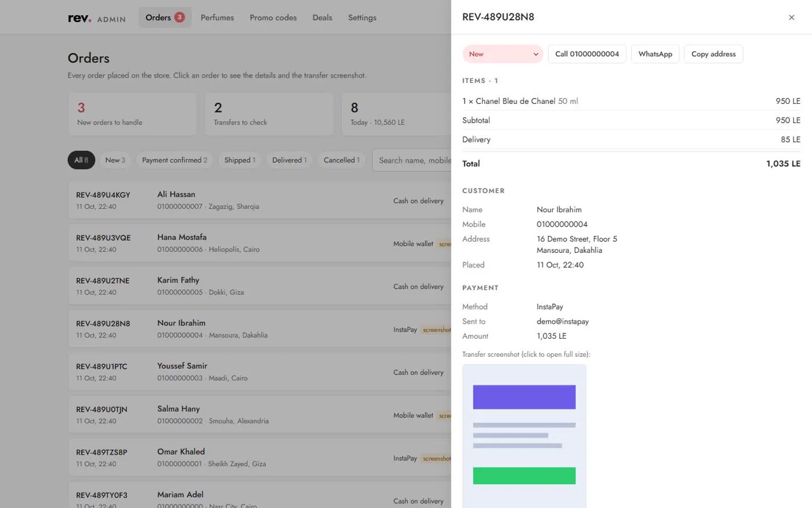Viewport: 812px width, 508px height.
Task: Show only Shipped orders
Action: tap(240, 160)
